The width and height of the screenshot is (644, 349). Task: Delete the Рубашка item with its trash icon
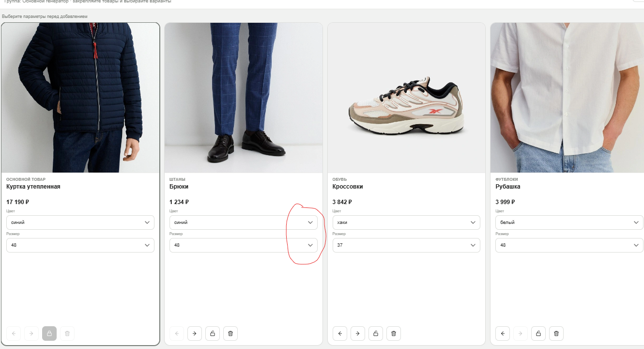(556, 333)
